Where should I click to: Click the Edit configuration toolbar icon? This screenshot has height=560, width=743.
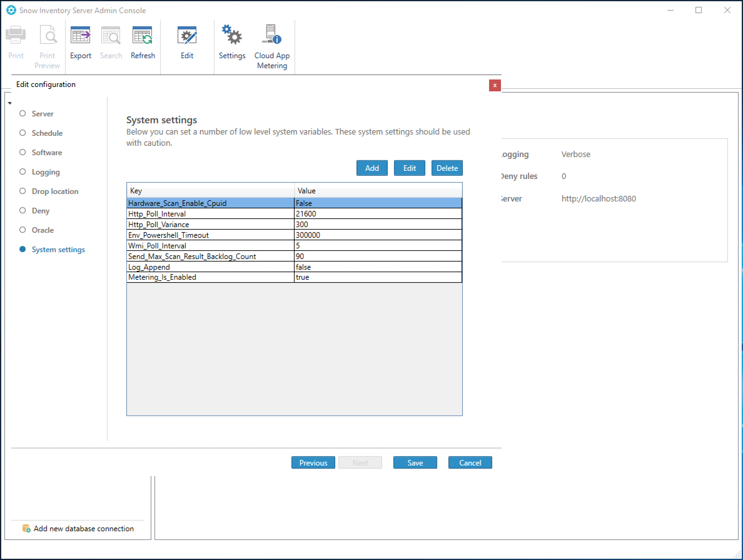tap(187, 35)
